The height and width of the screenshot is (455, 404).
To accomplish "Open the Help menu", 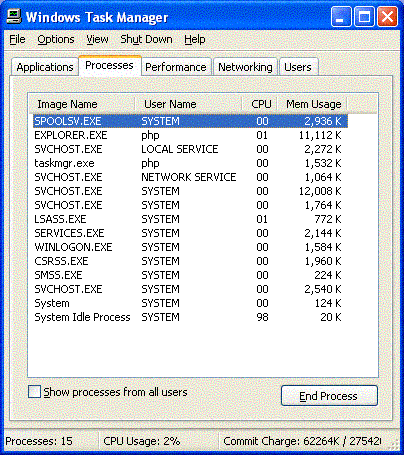I will click(x=195, y=39).
